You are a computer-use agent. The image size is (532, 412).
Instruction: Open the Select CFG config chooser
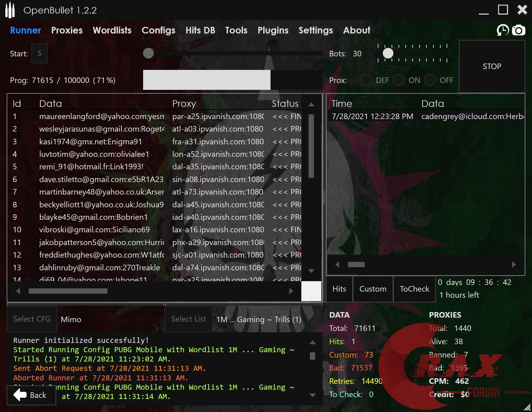tap(32, 319)
